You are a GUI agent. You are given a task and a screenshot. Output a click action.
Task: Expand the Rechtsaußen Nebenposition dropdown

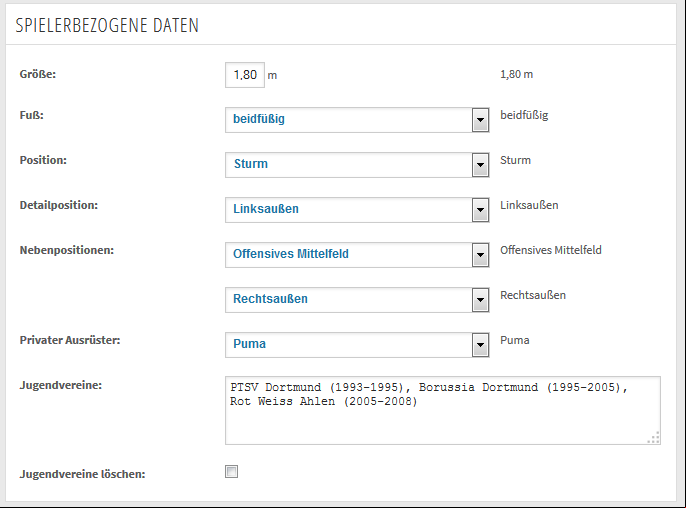[x=357, y=300]
